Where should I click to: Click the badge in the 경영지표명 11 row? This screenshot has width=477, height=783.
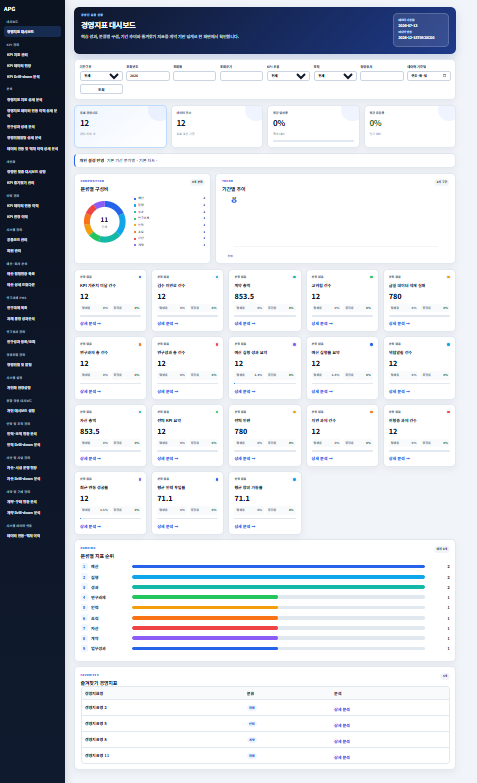click(x=252, y=756)
